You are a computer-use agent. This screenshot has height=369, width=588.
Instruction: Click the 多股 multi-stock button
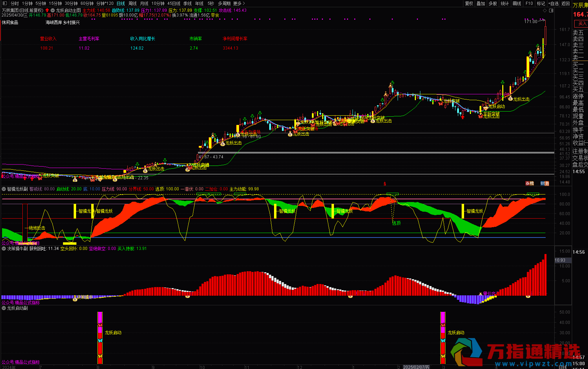tap(493, 3)
